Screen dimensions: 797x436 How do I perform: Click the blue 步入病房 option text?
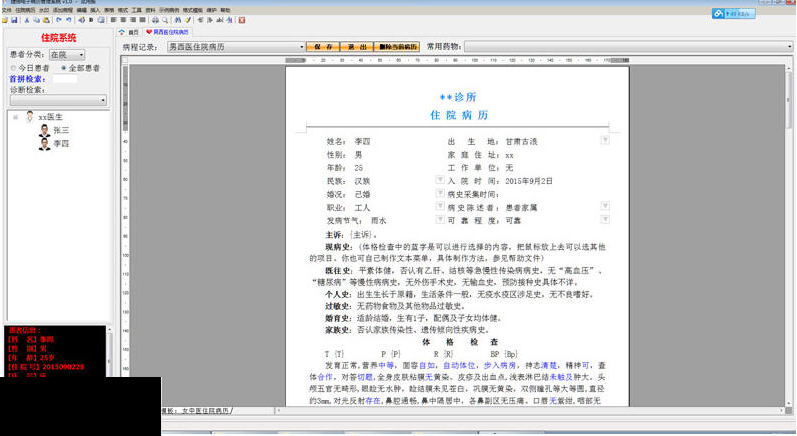[x=499, y=365]
